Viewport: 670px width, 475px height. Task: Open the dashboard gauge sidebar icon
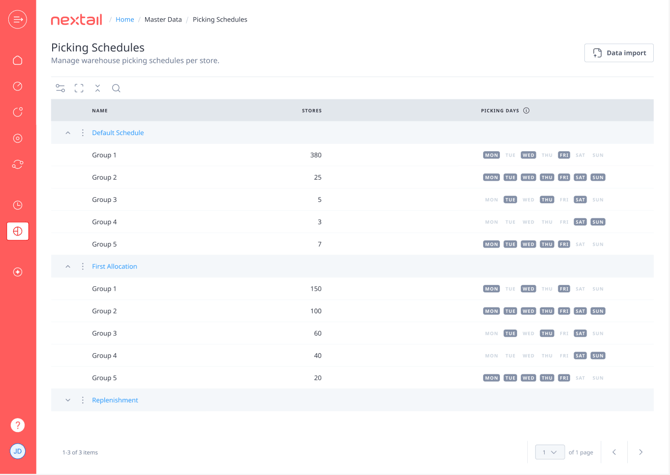click(x=18, y=86)
